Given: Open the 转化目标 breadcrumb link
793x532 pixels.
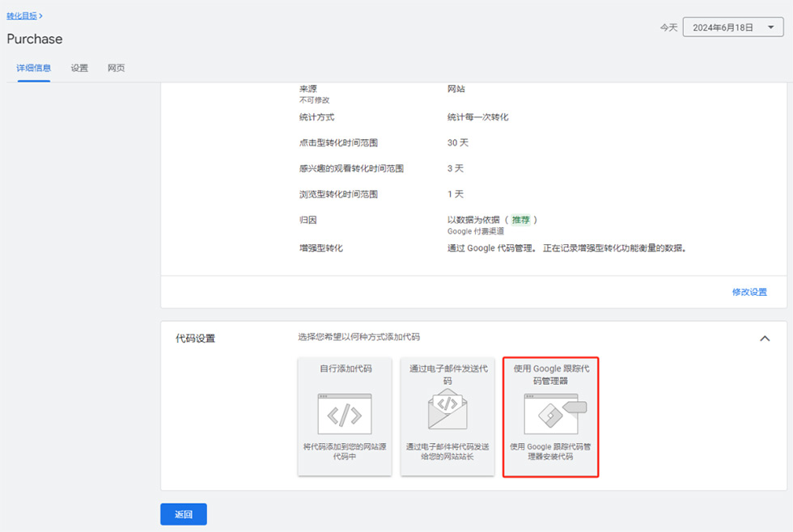Looking at the screenshot, I should coord(22,15).
